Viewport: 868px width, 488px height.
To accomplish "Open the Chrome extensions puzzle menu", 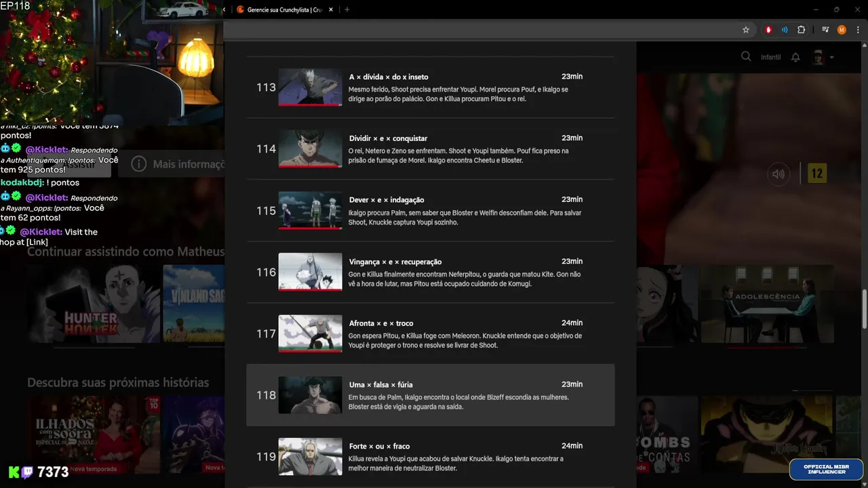I will [x=801, y=30].
